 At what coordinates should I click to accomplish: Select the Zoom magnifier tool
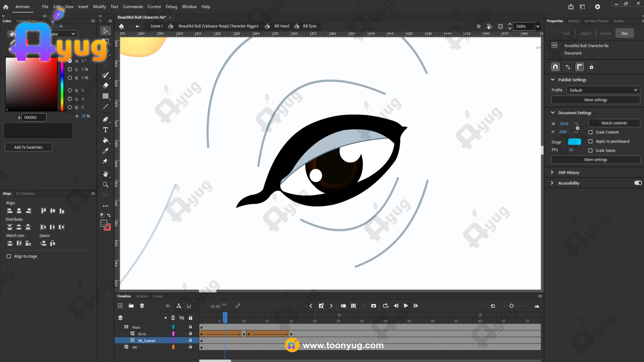[x=105, y=185]
